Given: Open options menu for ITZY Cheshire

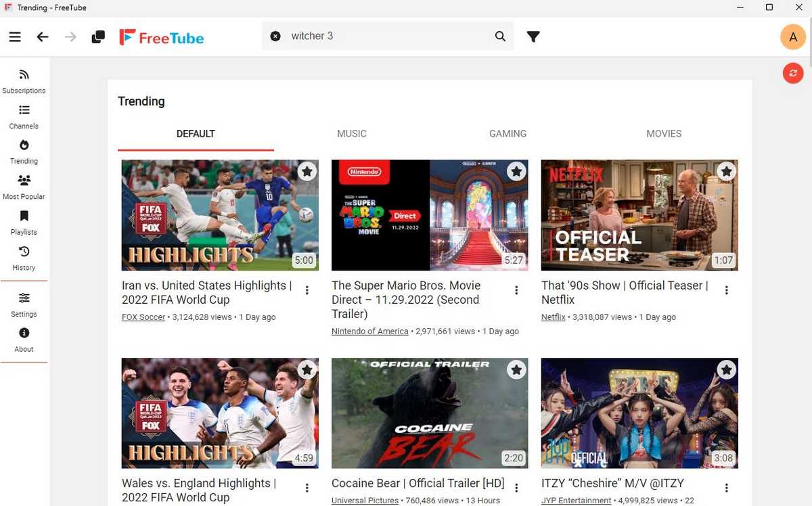Looking at the screenshot, I should pos(727,488).
